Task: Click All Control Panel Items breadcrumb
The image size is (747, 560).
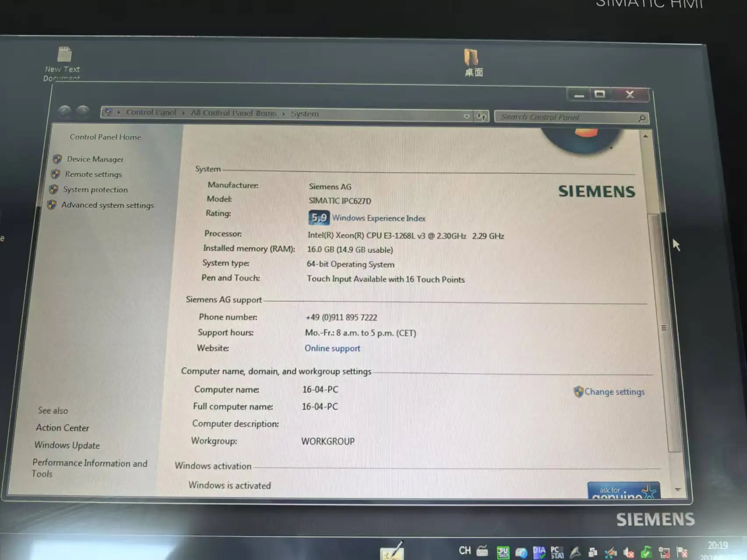Action: coord(233,113)
